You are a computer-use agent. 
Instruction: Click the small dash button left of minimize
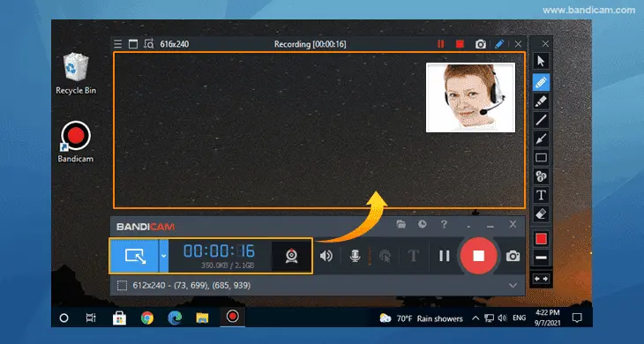point(468,226)
